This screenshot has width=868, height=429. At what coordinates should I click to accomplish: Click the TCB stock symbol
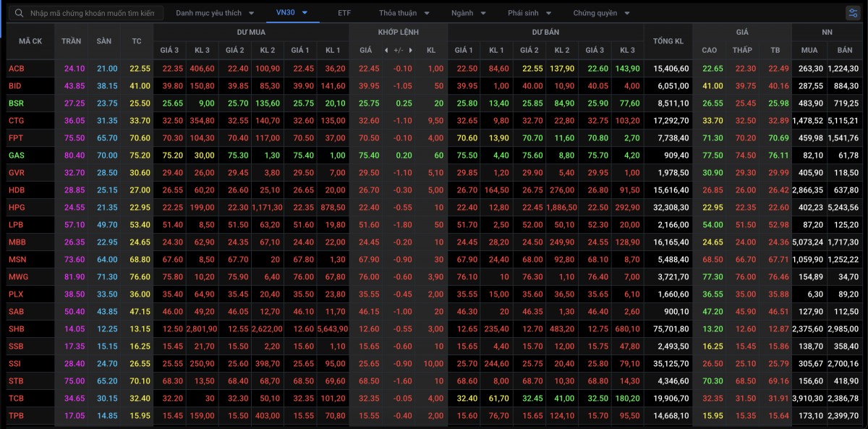point(16,399)
